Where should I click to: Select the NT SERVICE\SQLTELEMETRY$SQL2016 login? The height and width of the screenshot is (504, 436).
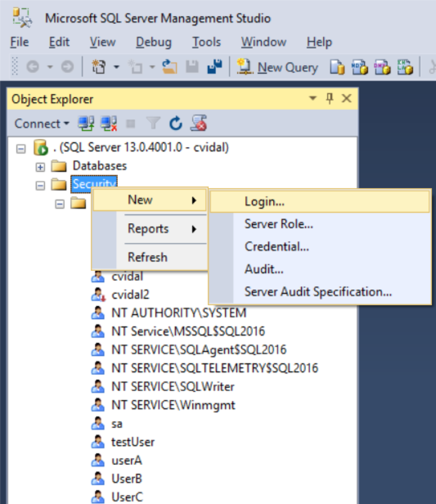coord(215,368)
